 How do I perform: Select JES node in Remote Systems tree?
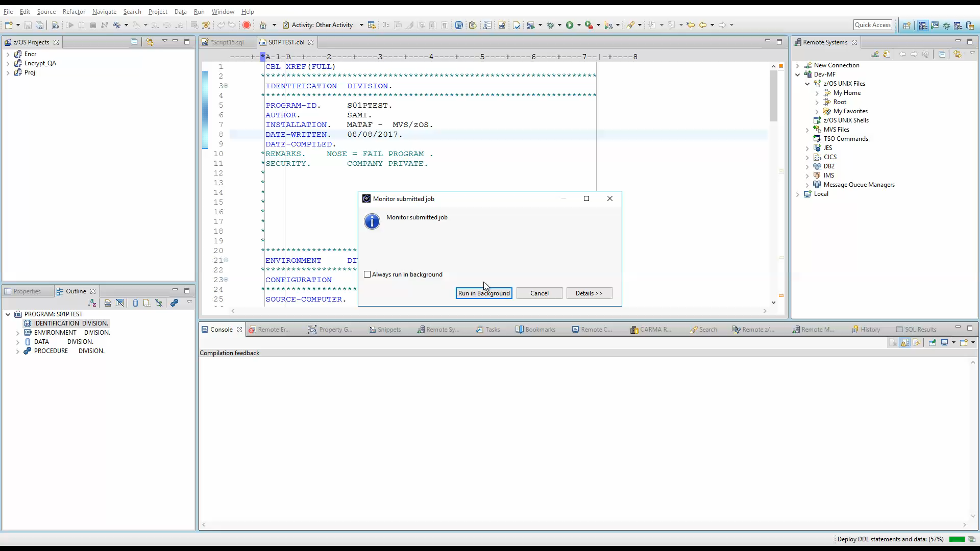point(828,147)
